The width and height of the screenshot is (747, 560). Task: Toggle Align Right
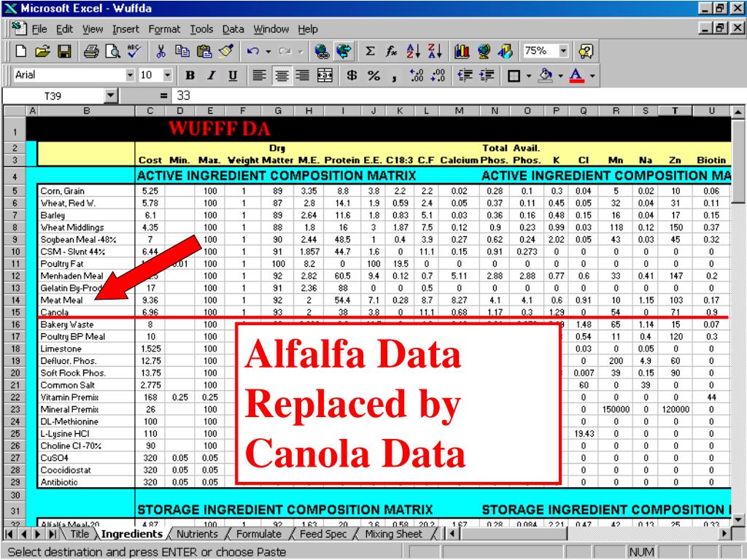pos(303,75)
